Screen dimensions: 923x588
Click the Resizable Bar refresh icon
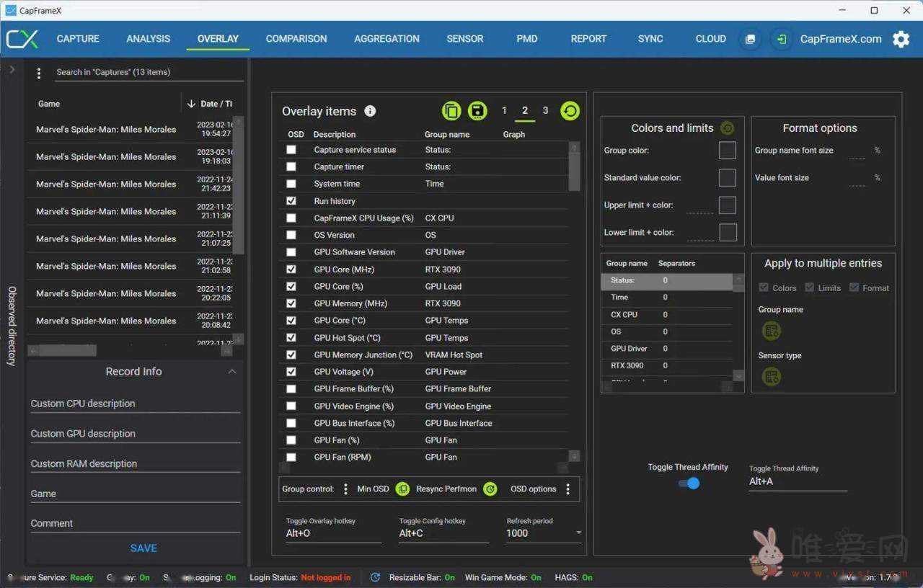click(x=375, y=577)
